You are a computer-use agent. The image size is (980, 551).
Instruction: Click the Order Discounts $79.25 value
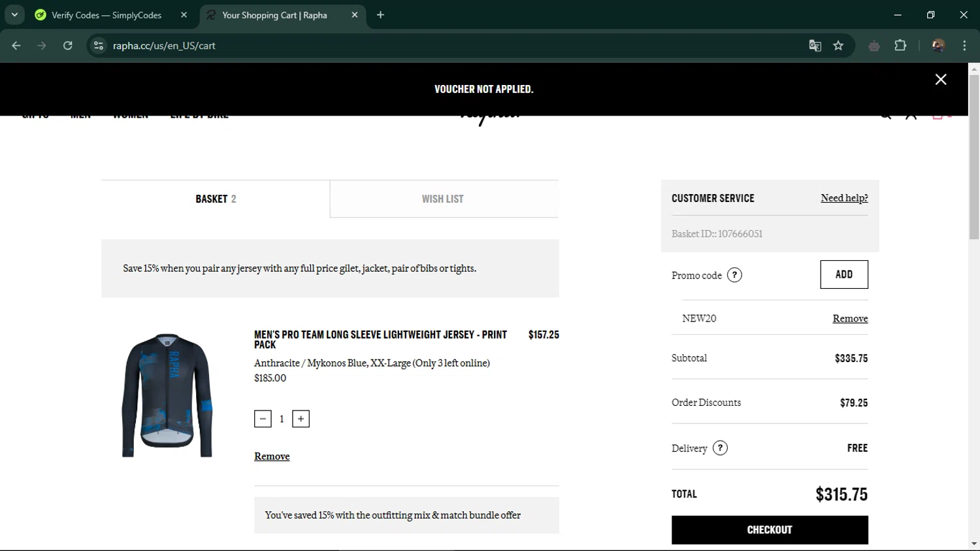854,403
